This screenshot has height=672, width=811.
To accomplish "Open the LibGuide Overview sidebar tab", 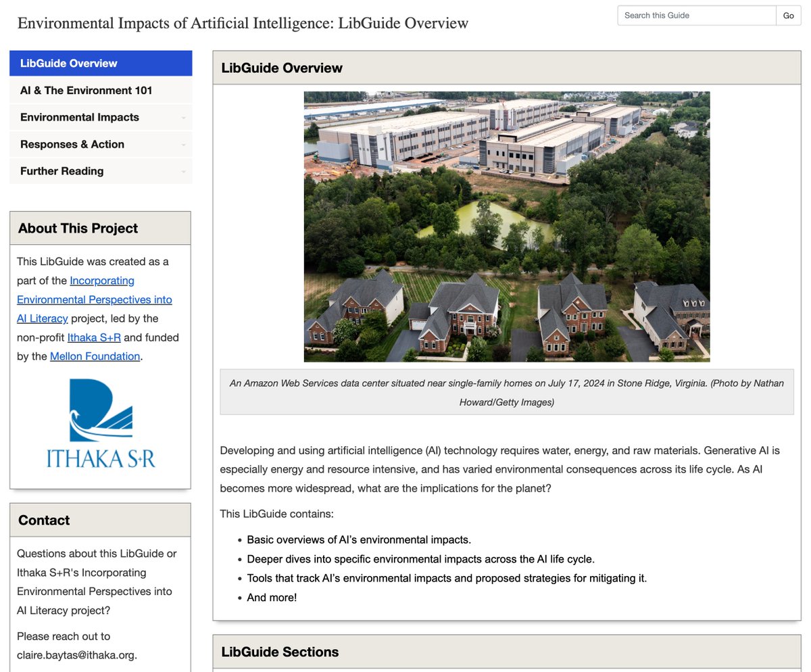I will coord(101,63).
